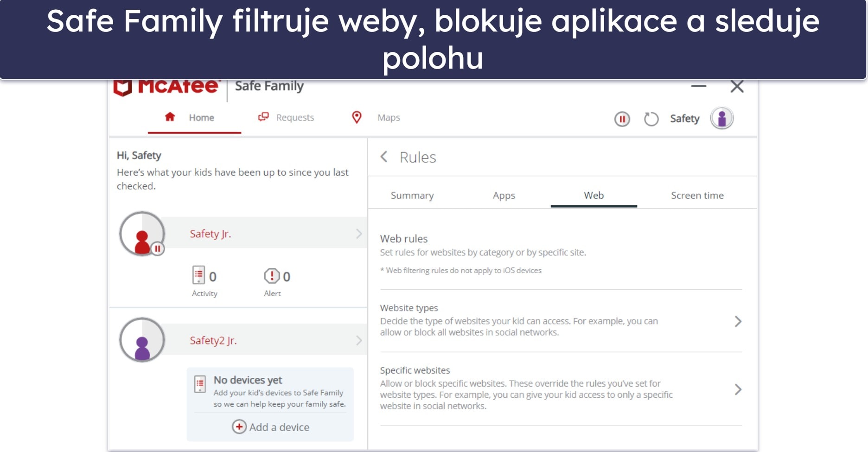Click the Website types heading
The width and height of the screenshot is (868, 452).
tap(409, 308)
